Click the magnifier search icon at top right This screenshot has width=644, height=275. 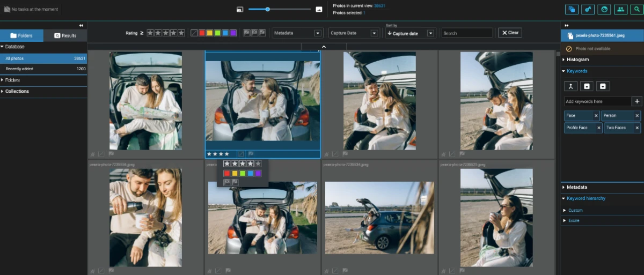click(x=636, y=10)
